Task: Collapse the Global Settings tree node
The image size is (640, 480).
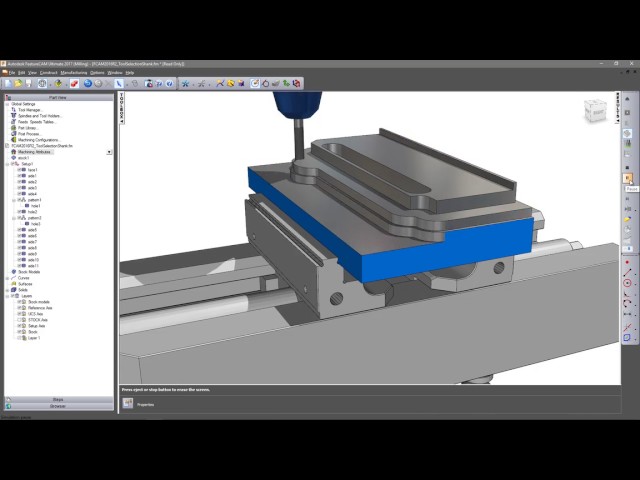Action: point(7,104)
